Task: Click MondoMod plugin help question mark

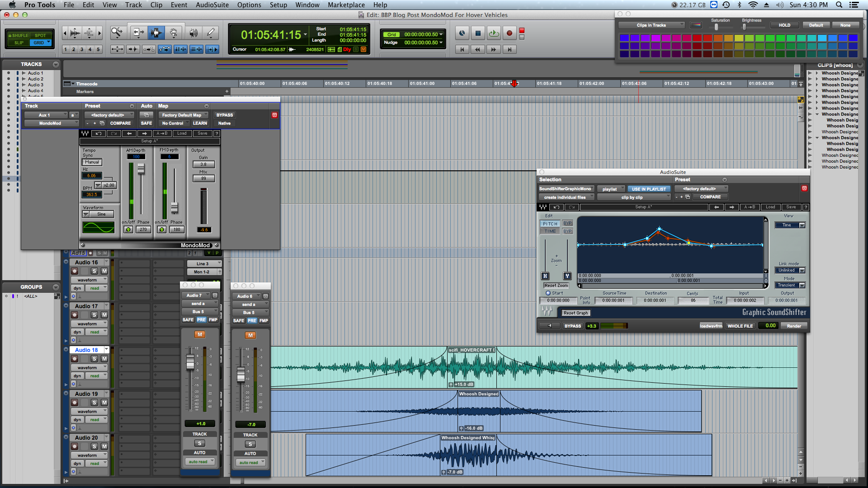Action: click(217, 133)
